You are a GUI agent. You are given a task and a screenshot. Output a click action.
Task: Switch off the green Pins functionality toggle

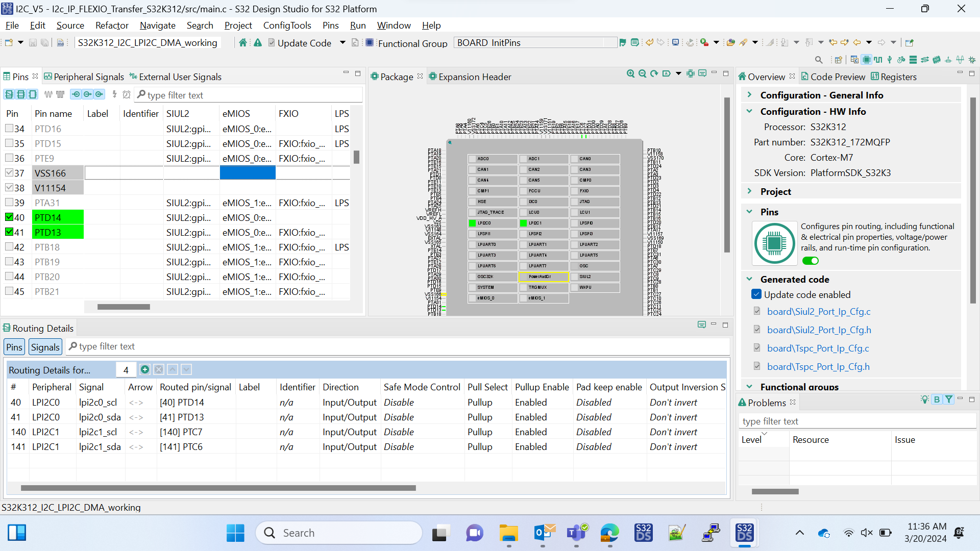click(811, 261)
